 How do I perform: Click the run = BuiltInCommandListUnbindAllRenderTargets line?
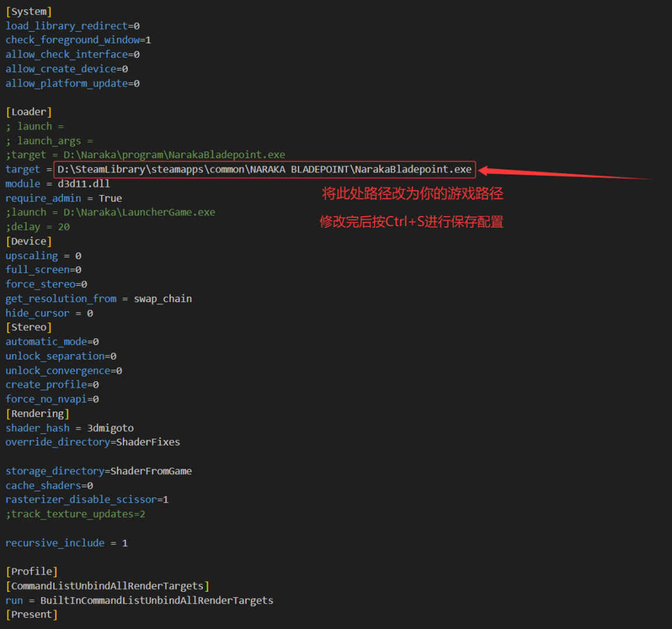click(x=139, y=600)
